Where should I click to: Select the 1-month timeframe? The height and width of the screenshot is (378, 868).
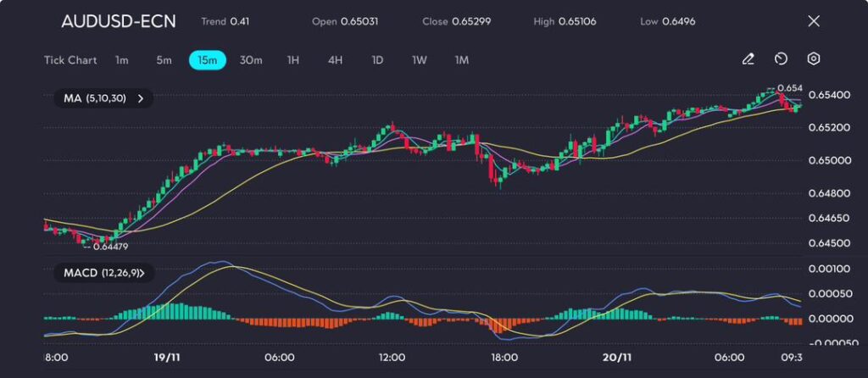click(x=461, y=60)
